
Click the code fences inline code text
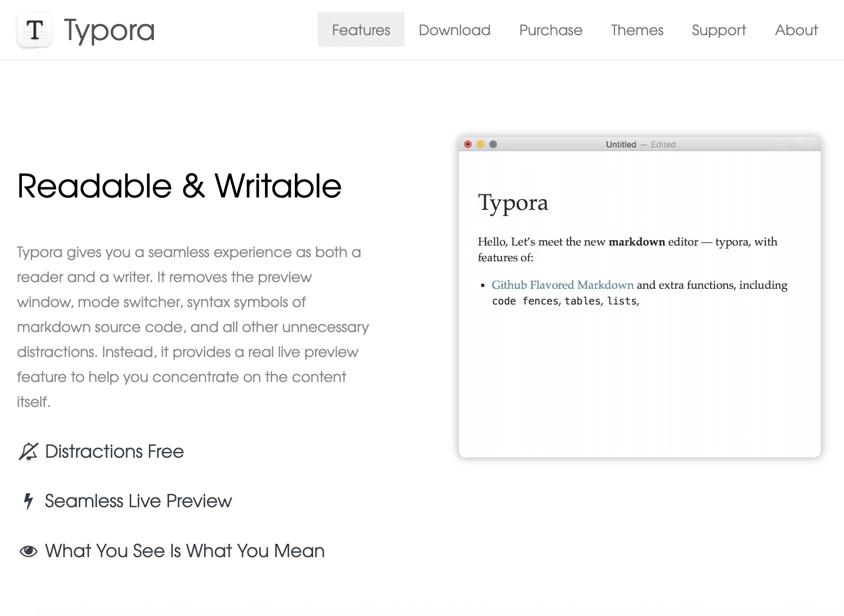click(525, 301)
